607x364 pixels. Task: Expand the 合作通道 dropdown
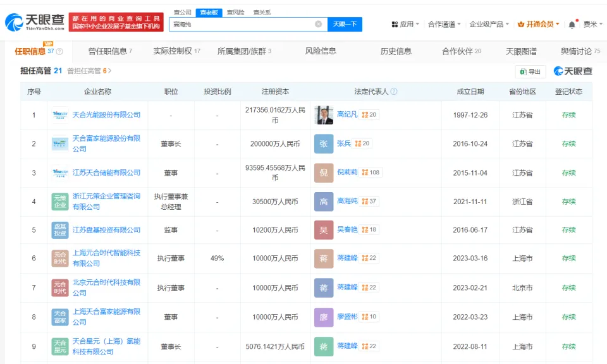[444, 24]
